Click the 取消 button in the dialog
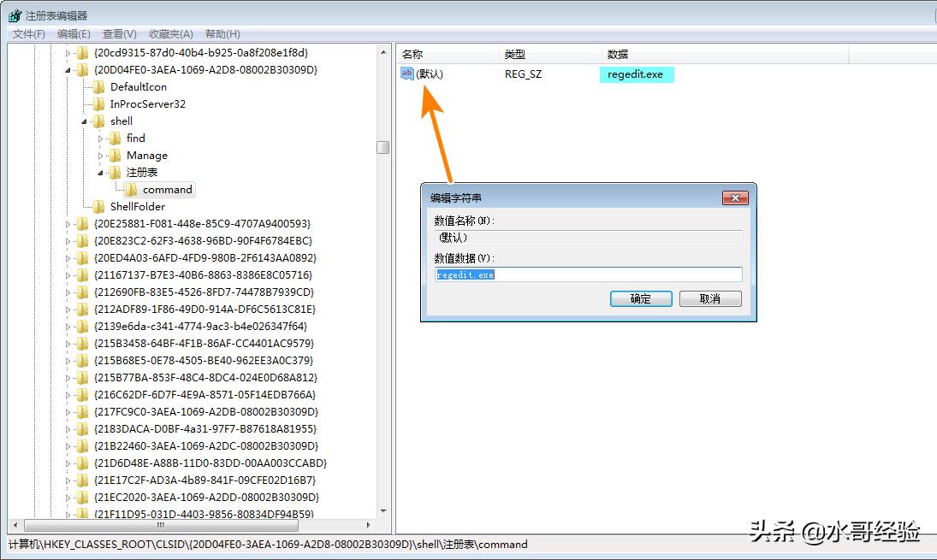The width and height of the screenshot is (937, 560). coord(710,298)
